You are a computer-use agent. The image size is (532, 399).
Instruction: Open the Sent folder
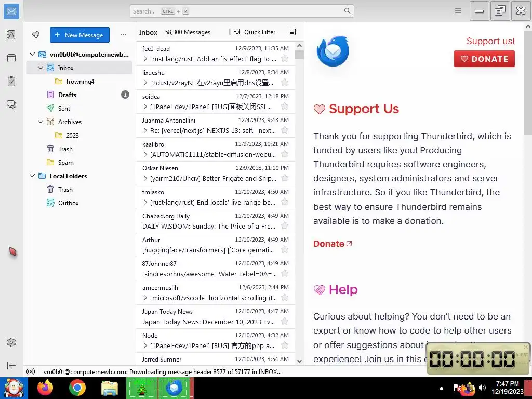tap(79, 108)
